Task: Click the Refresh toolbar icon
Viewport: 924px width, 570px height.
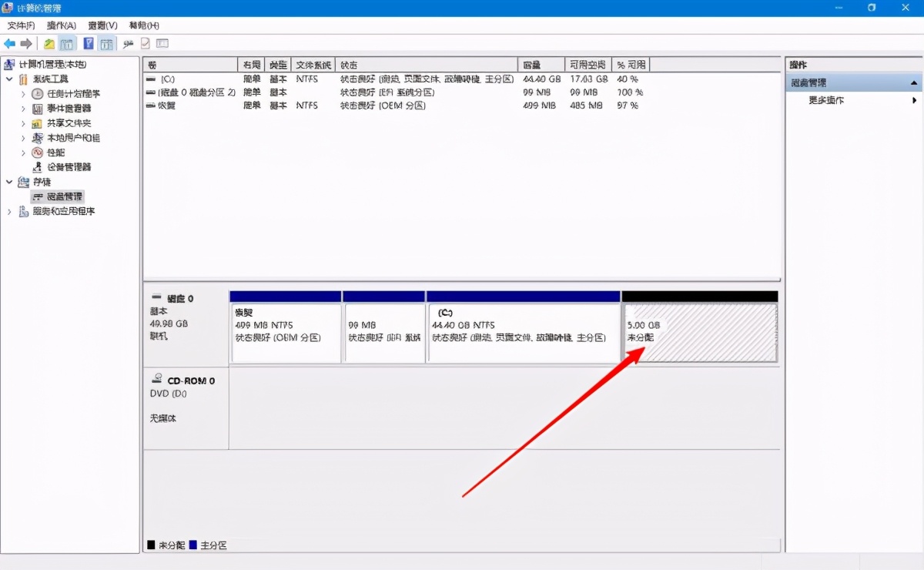Action: point(129,44)
